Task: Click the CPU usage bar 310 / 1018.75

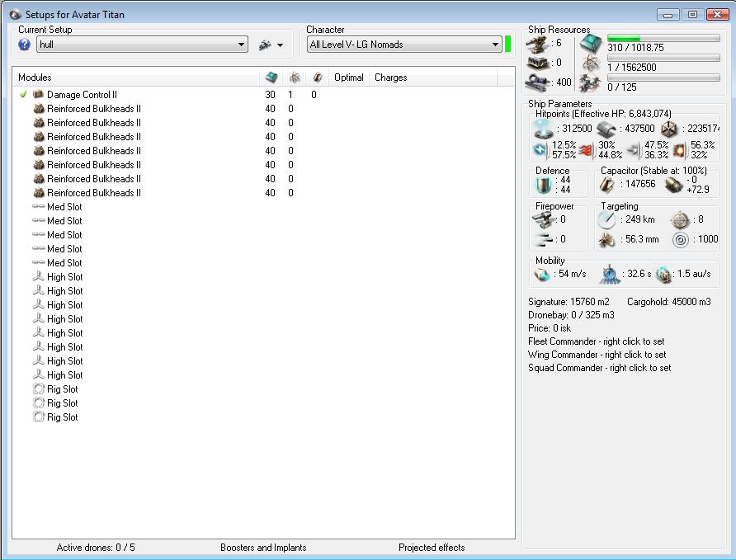Action: (x=663, y=38)
